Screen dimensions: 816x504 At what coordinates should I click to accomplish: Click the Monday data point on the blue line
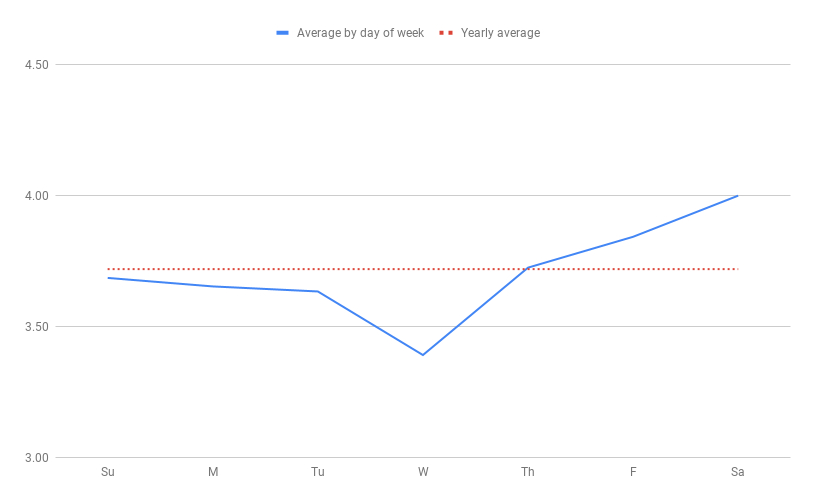tap(213, 286)
